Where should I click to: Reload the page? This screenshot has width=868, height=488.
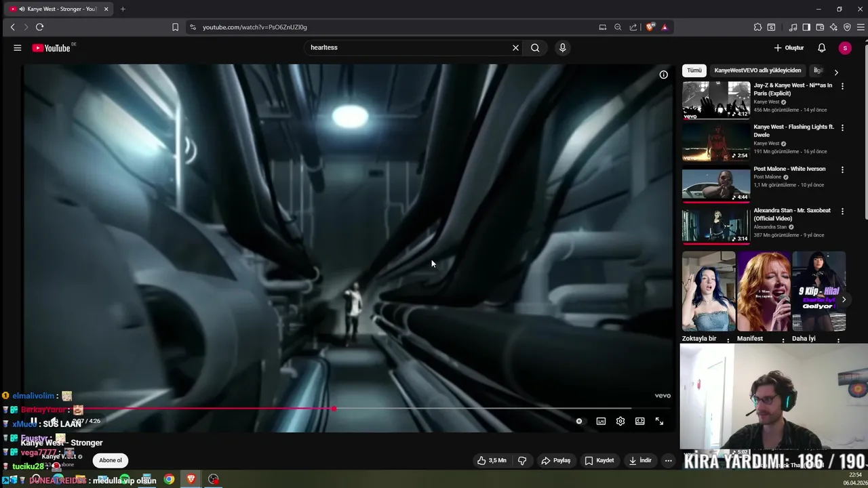click(x=39, y=27)
